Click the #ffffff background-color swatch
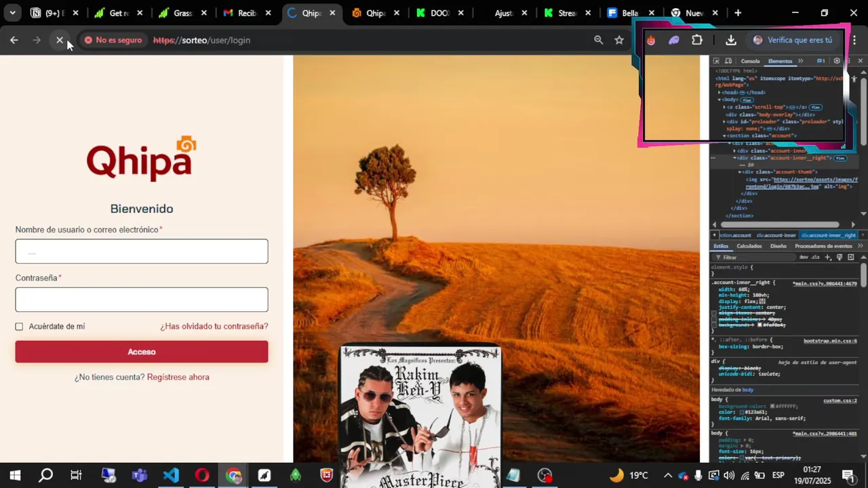Image resolution: width=868 pixels, height=488 pixels. click(773, 406)
